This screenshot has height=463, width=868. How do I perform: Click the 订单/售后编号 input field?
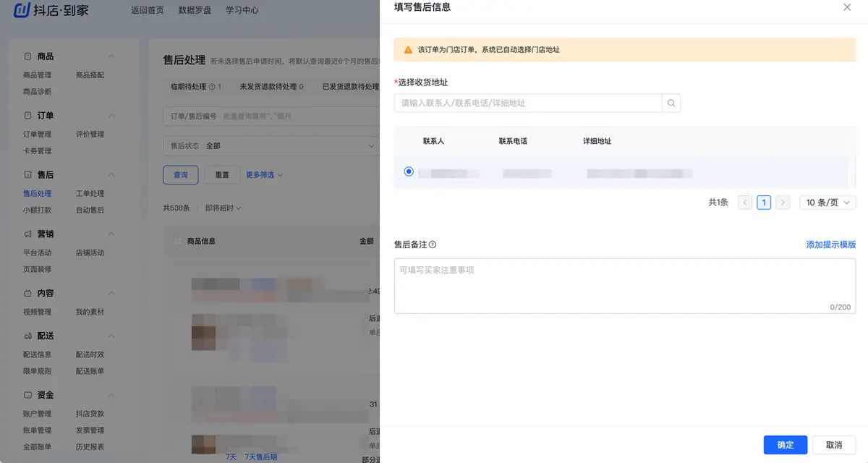tap(271, 116)
